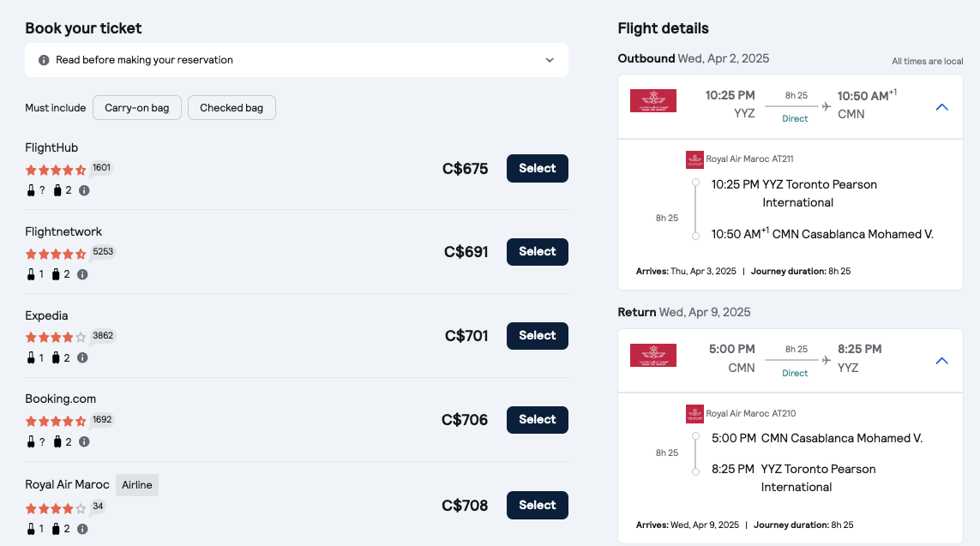This screenshot has height=546, width=980.
Task: Click the Airline tag next to Royal Air Maroc
Action: tap(137, 485)
